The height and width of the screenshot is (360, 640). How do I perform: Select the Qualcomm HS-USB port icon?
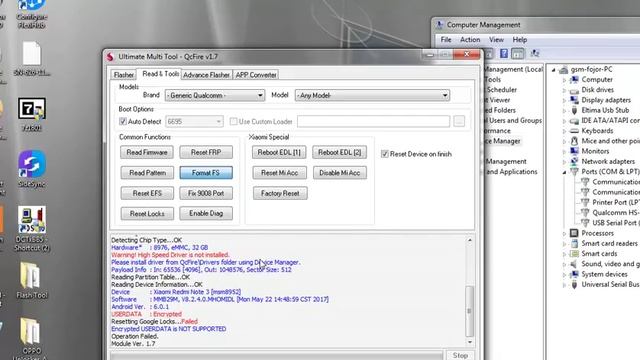585,212
